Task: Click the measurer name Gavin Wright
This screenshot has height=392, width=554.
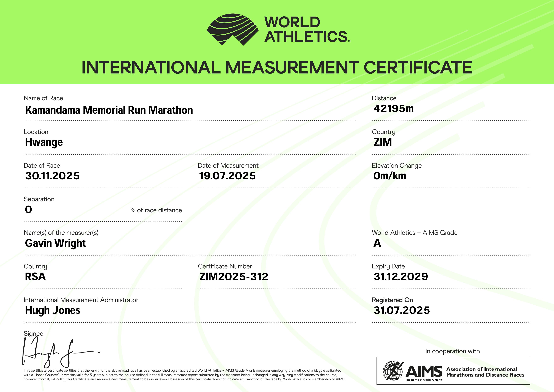Action: [x=55, y=243]
